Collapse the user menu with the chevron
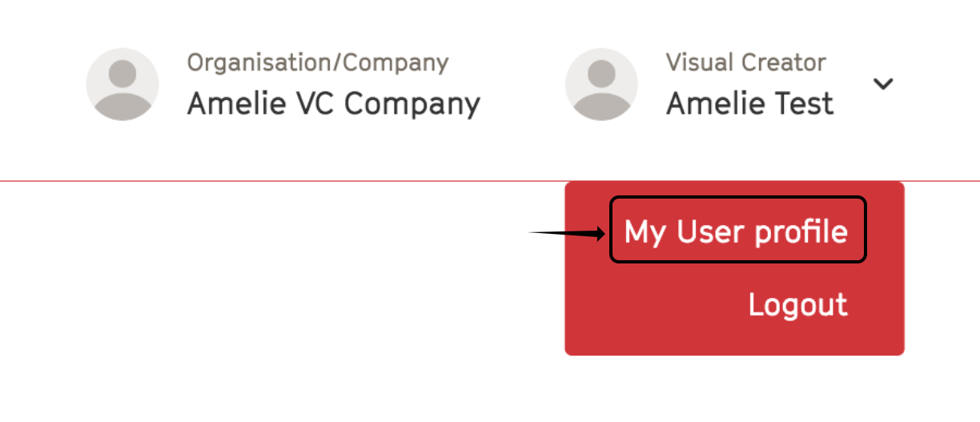The image size is (980, 422). point(883,84)
